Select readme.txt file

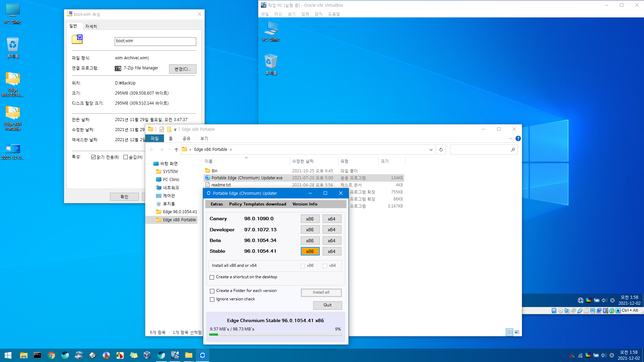221,185
